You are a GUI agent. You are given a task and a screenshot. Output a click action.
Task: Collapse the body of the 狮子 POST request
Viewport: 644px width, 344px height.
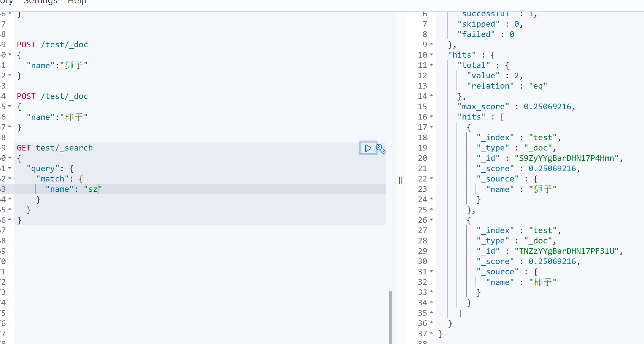pos(10,55)
